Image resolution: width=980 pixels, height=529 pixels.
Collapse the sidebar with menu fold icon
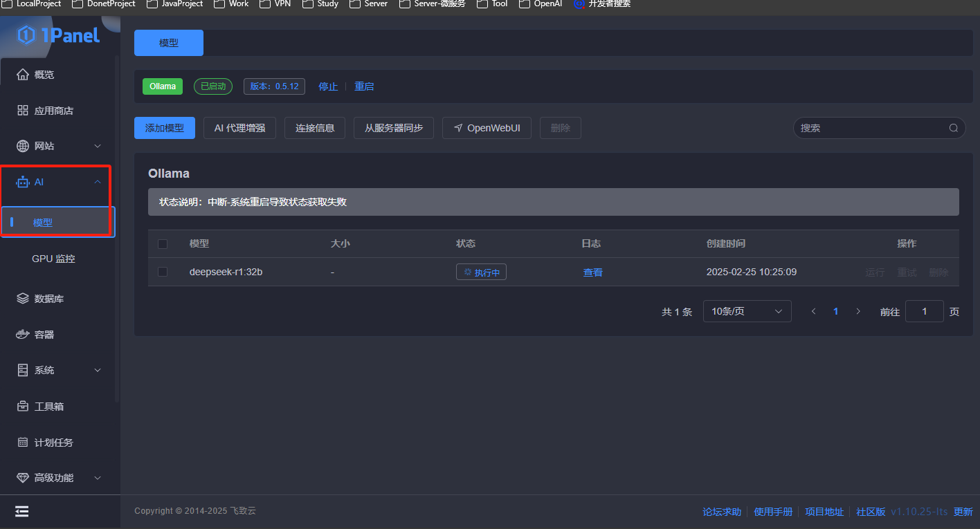(x=22, y=511)
